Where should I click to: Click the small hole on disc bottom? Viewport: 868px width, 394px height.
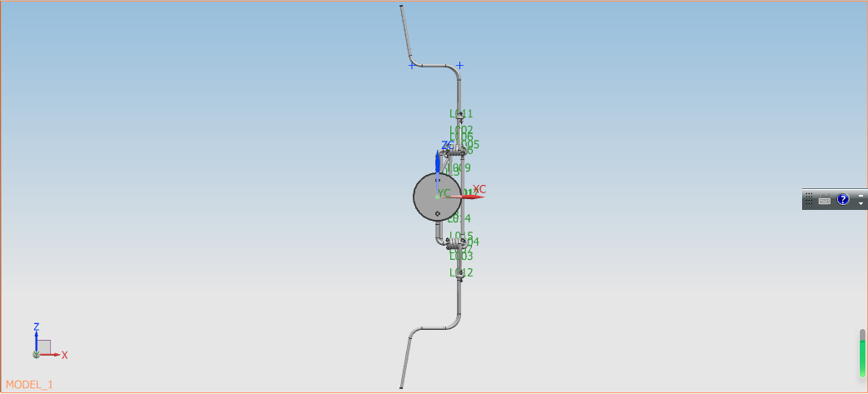coord(437,213)
